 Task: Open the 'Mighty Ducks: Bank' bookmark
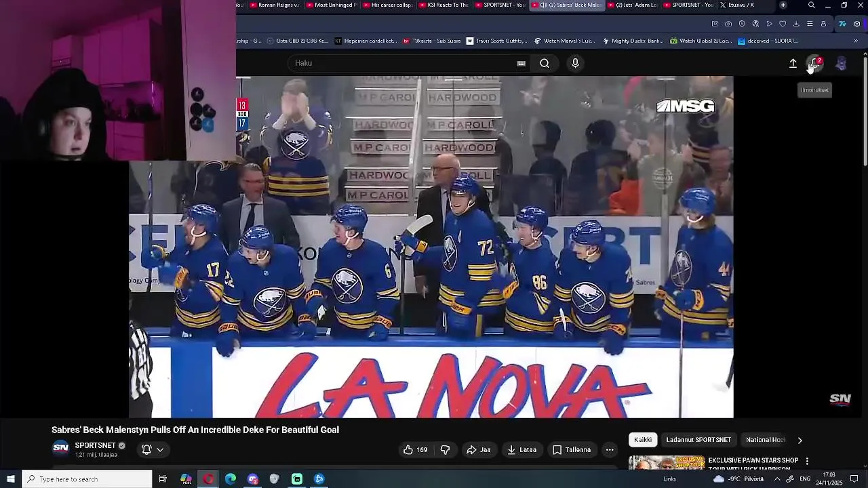coord(633,41)
